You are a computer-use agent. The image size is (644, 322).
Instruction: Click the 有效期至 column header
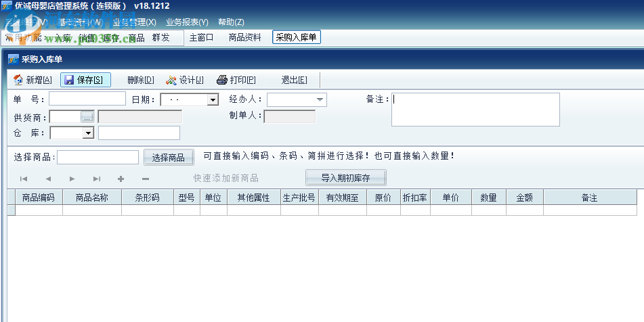[x=343, y=198]
